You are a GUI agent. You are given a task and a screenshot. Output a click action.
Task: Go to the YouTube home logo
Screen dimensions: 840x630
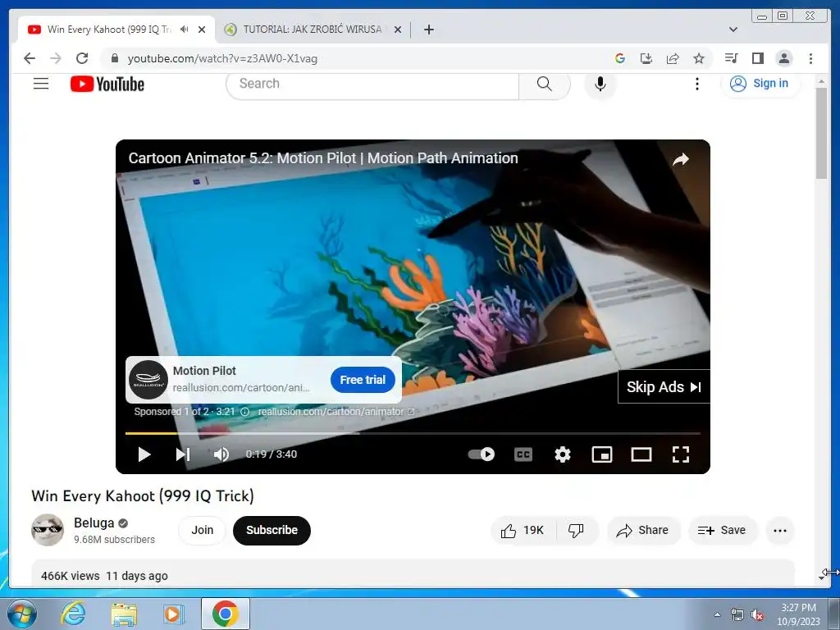(107, 84)
